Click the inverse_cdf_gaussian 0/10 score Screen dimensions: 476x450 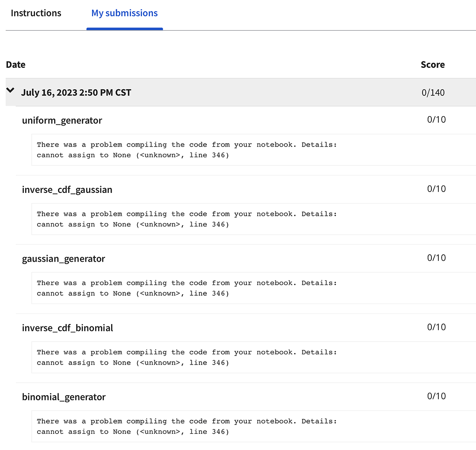(x=436, y=189)
